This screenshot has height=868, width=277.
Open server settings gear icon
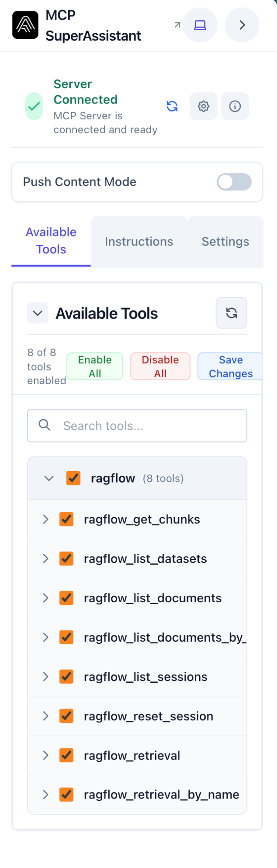203,106
